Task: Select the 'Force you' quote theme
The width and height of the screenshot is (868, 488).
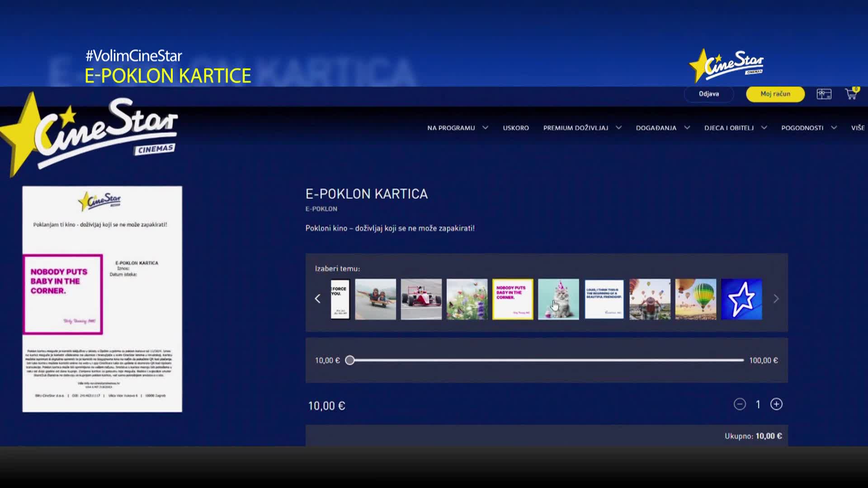Action: coord(340,299)
